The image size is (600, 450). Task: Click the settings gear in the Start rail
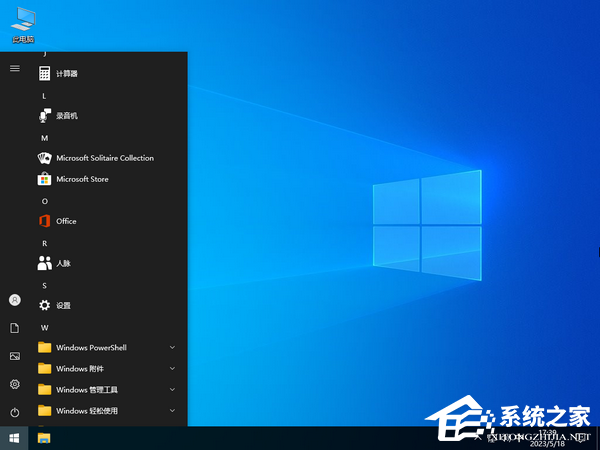coord(15,384)
